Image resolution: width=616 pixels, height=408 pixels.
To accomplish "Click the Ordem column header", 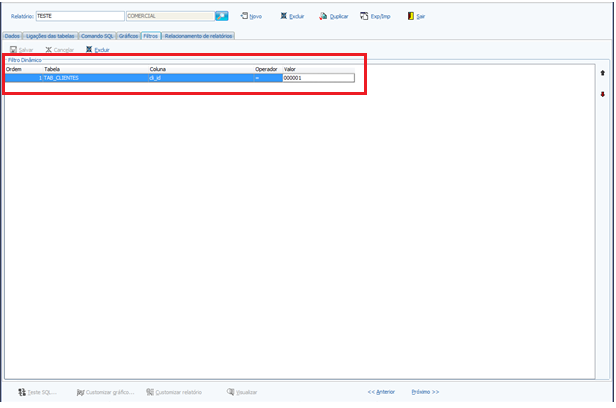I will coord(24,69).
